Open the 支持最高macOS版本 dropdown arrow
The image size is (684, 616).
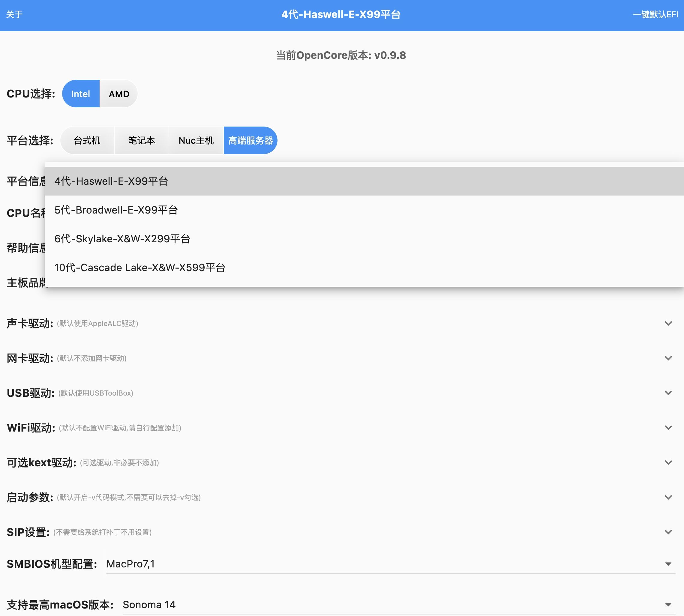[x=668, y=605]
